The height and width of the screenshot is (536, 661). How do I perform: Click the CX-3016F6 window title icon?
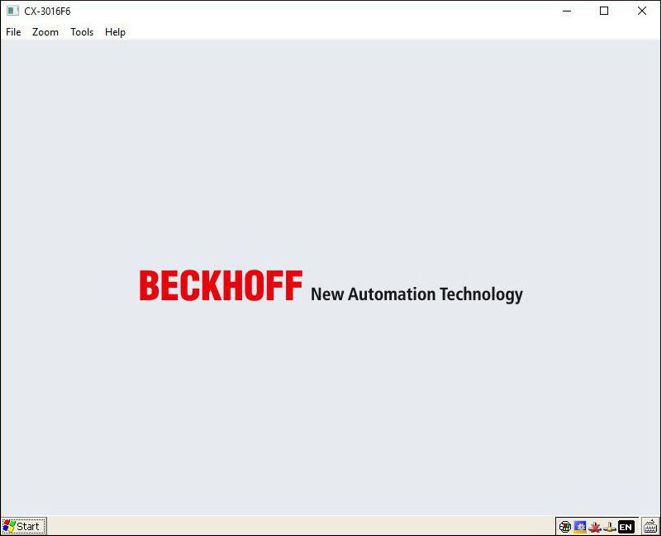click(13, 11)
